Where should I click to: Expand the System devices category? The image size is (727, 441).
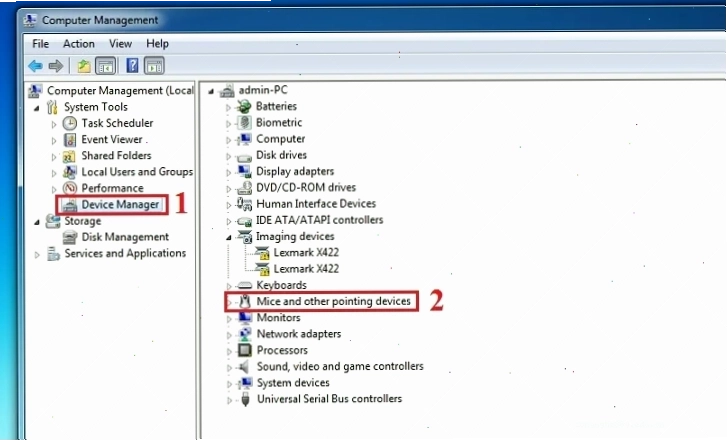point(229,384)
